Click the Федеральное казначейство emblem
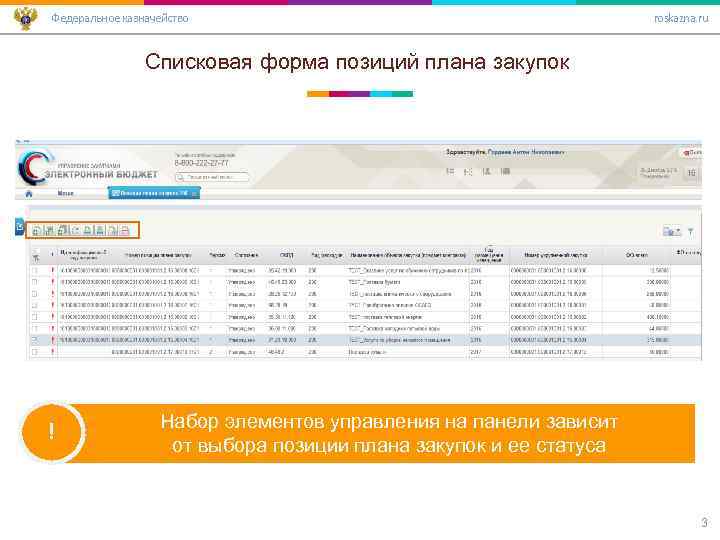 pyautogui.click(x=26, y=18)
